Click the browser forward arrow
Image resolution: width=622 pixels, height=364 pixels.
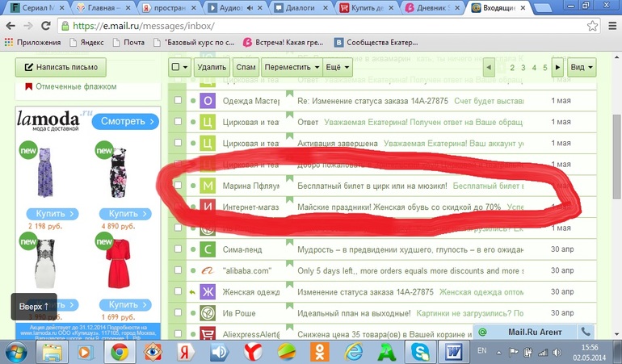tap(28, 26)
